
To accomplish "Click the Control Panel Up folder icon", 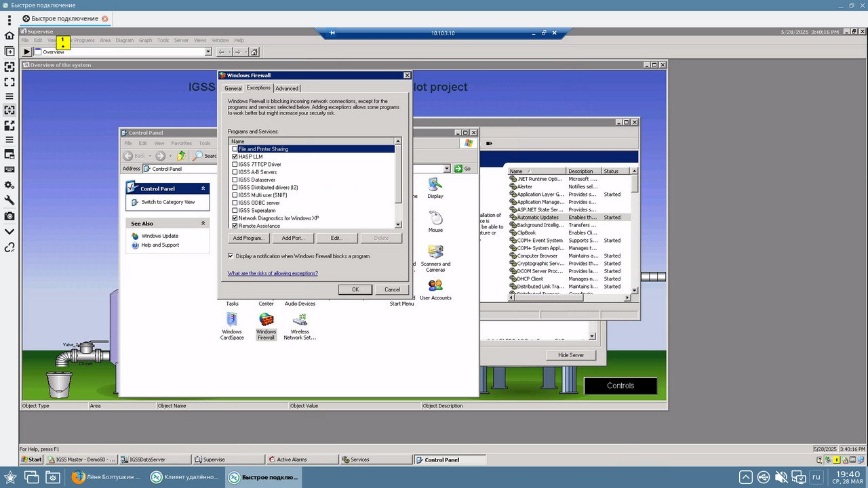I will tap(181, 155).
